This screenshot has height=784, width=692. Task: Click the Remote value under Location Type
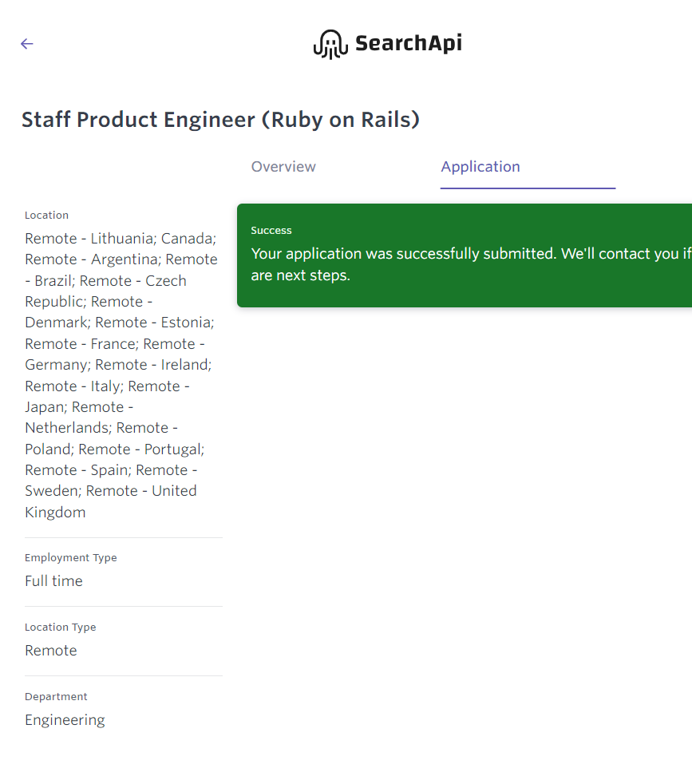pyautogui.click(x=51, y=651)
